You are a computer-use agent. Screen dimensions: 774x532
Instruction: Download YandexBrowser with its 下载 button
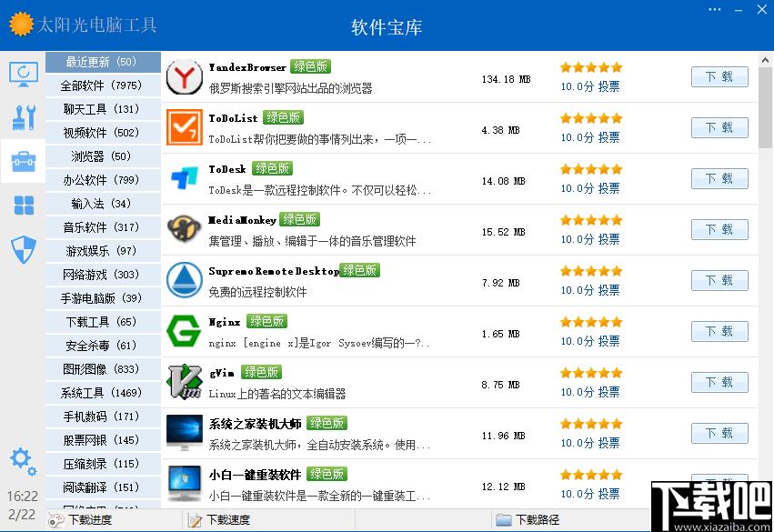coord(719,76)
